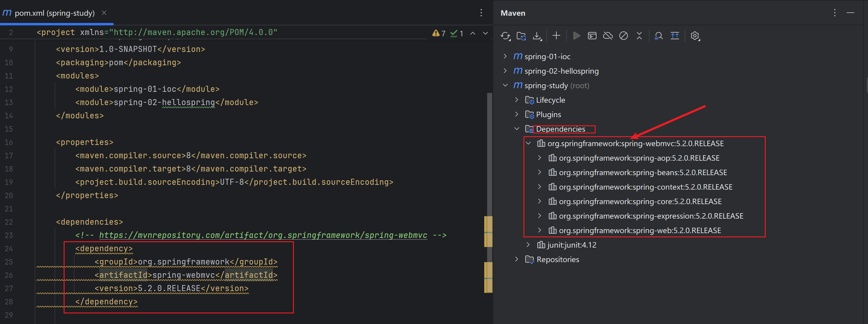The height and width of the screenshot is (324, 868).
Task: Select spring-expression:5.2.0.RELEASE dependency
Action: [x=651, y=216]
